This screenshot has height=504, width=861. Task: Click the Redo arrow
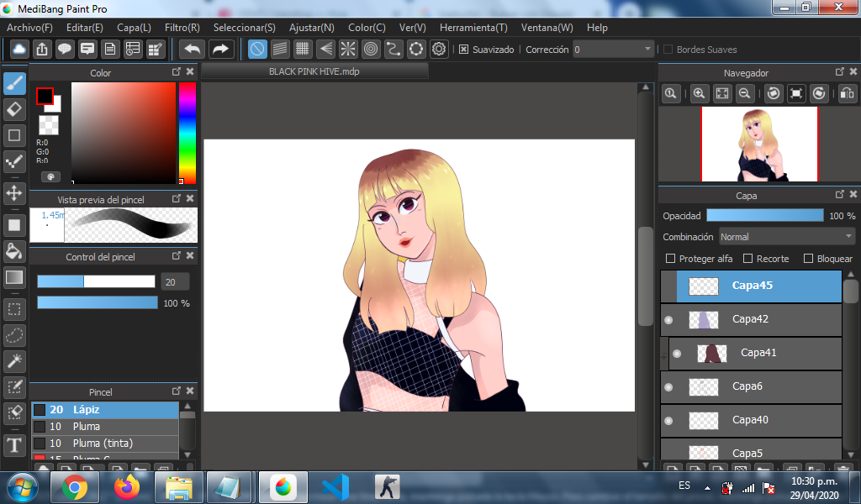(x=221, y=50)
